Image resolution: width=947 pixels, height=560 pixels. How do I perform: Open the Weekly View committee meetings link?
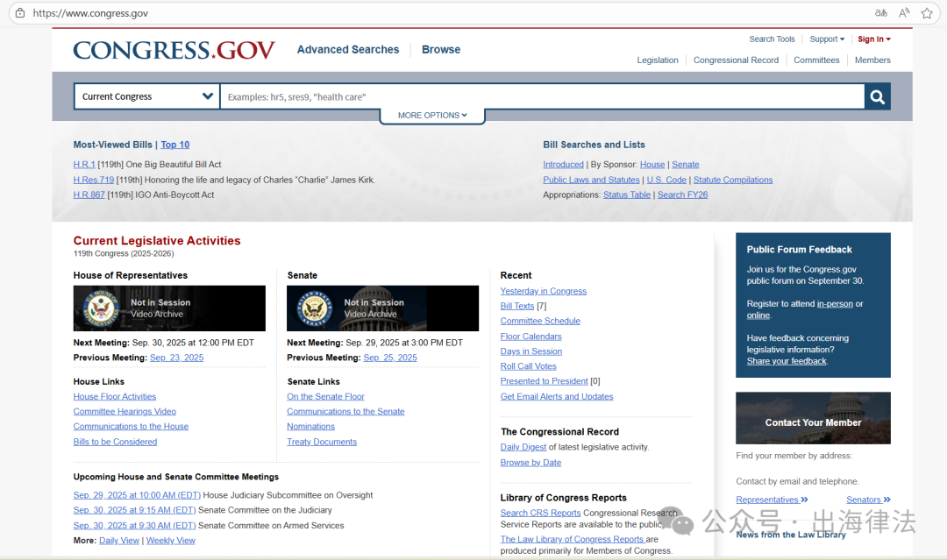point(170,541)
